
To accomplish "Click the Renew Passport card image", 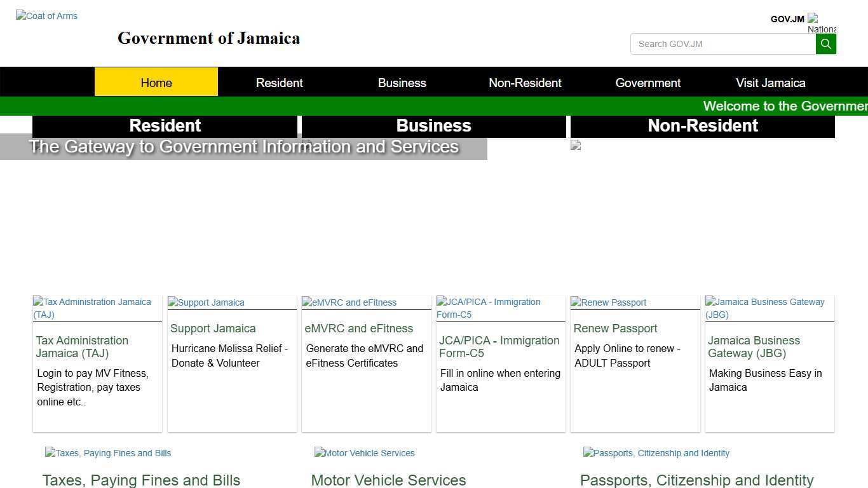I will (607, 302).
